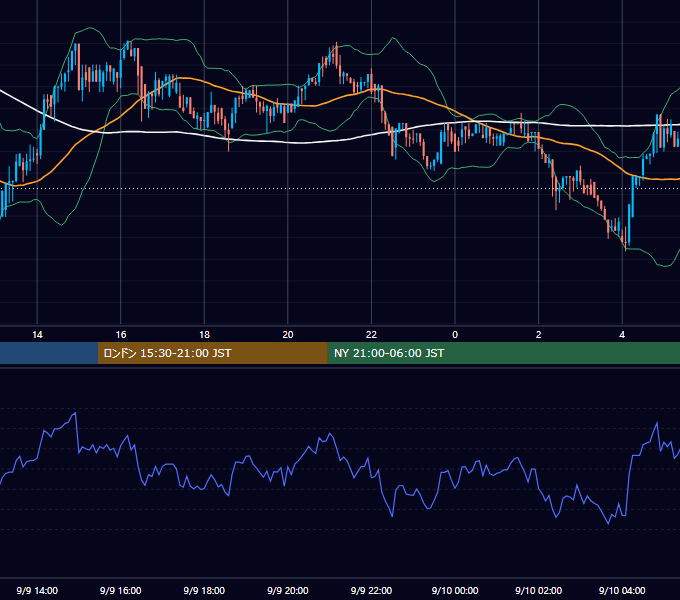
Task: Click the 16 hour label on price chart axis
Action: (x=121, y=335)
